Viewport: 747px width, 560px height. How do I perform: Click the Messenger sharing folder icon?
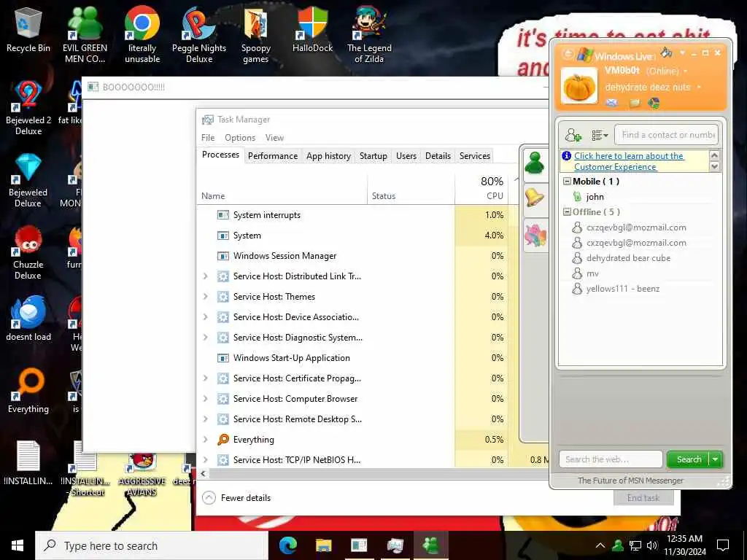(x=634, y=102)
